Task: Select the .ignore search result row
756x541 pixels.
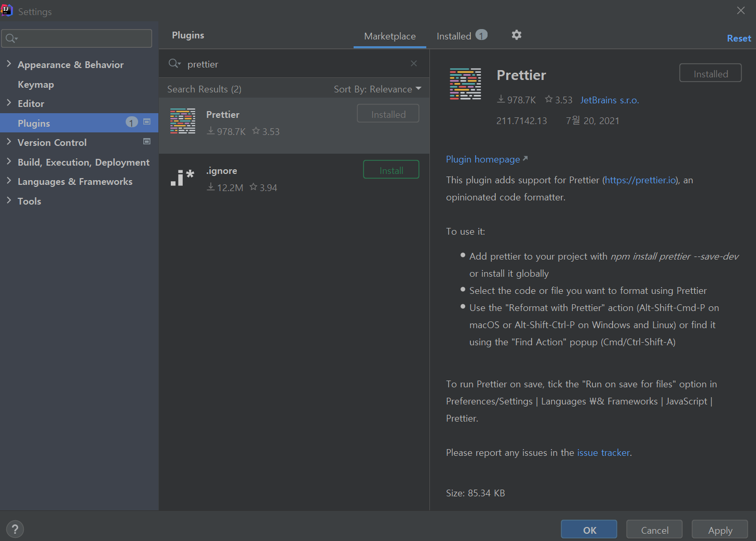Action: 294,182
